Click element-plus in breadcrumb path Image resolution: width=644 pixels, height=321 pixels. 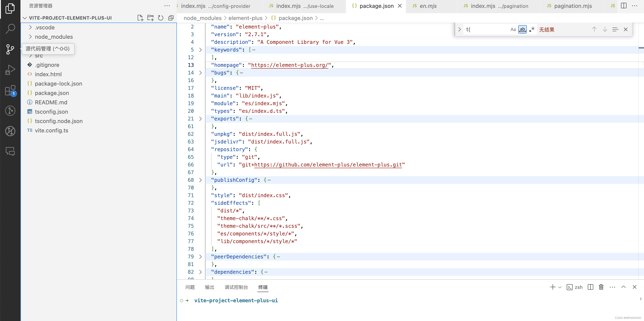[245, 18]
